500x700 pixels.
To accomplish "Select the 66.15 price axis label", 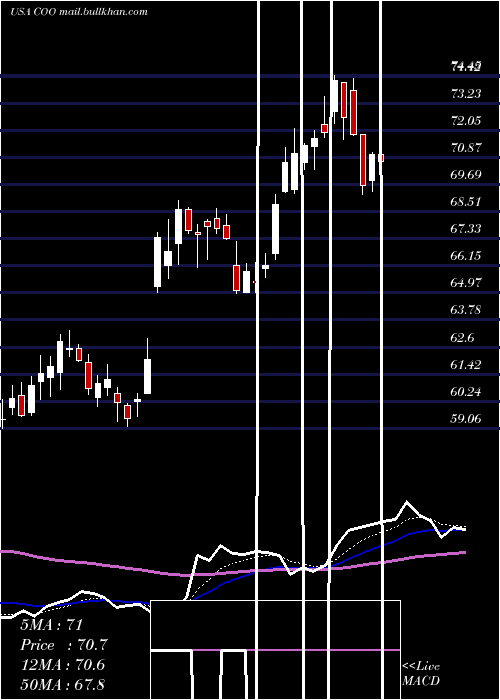I will [x=467, y=256].
